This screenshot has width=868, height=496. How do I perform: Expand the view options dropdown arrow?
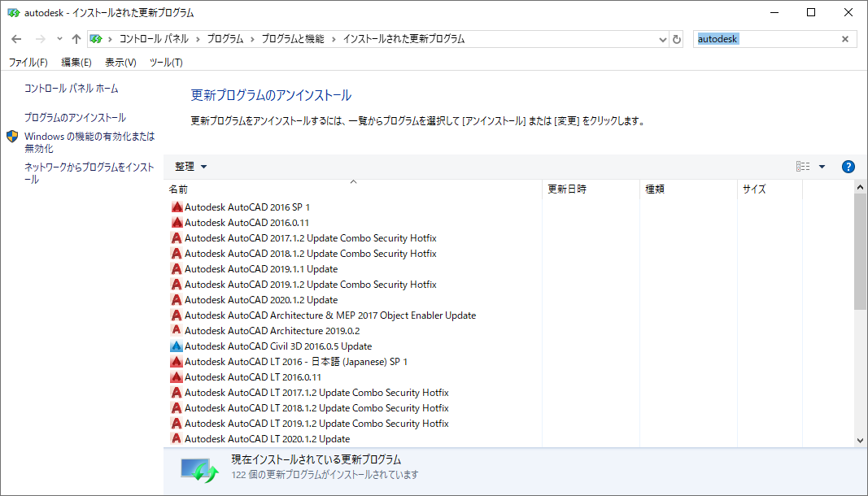(x=822, y=167)
